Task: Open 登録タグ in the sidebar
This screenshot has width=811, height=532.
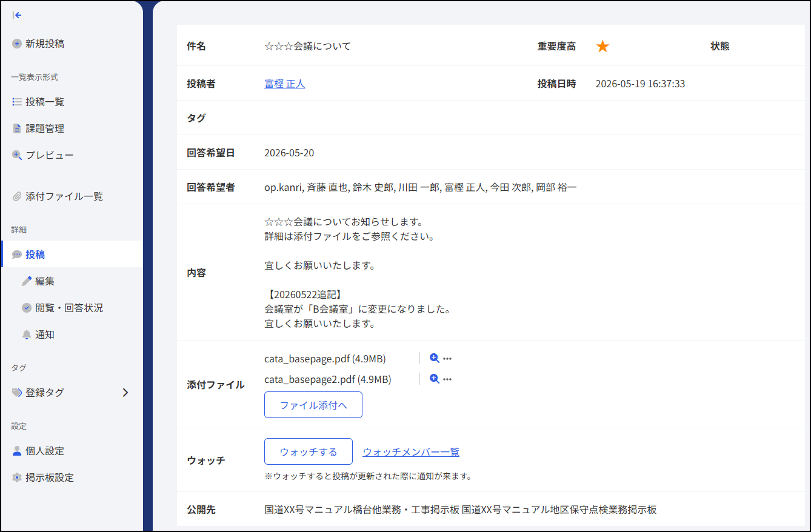Action: tap(72, 393)
